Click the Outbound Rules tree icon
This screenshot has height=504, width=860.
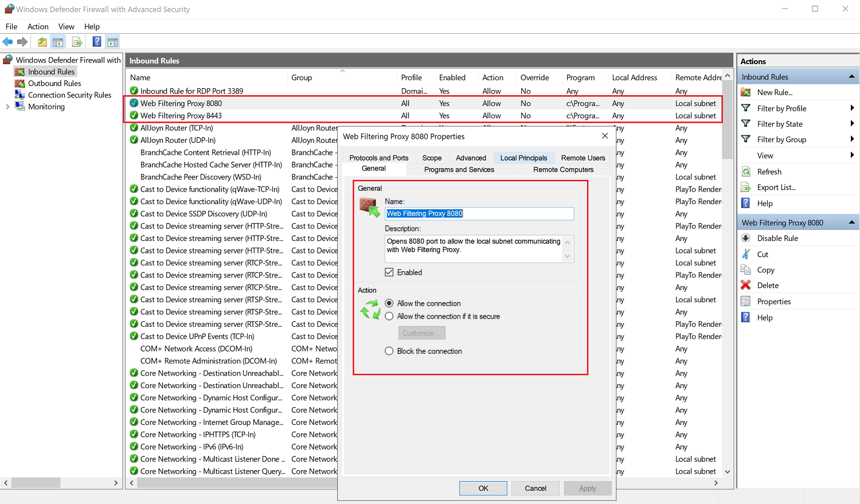pos(19,83)
